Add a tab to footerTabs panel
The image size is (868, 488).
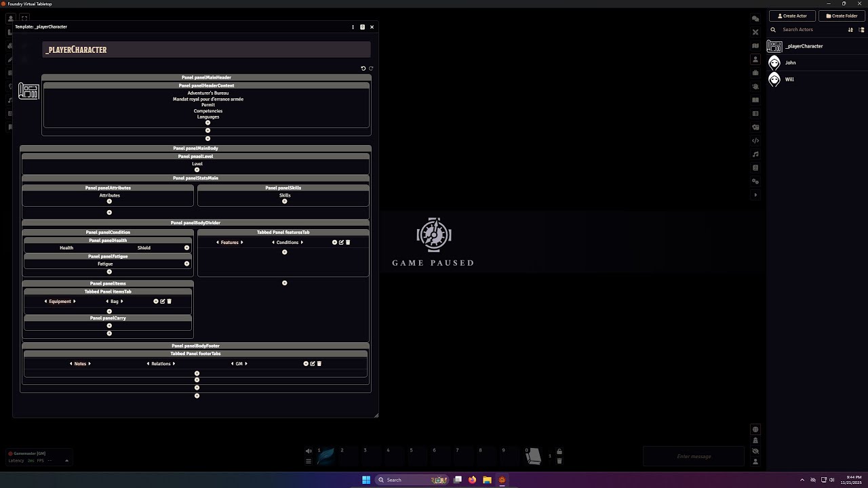[x=306, y=363]
